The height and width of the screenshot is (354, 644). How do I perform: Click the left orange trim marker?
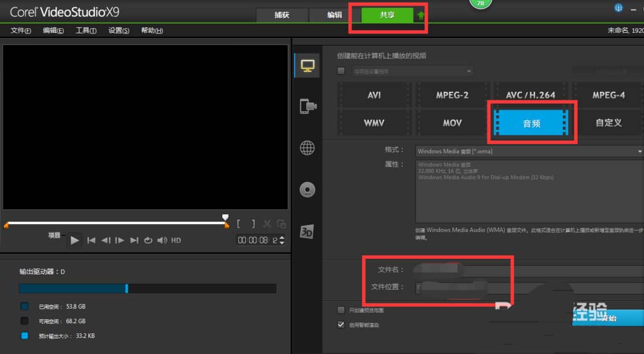pos(6,225)
